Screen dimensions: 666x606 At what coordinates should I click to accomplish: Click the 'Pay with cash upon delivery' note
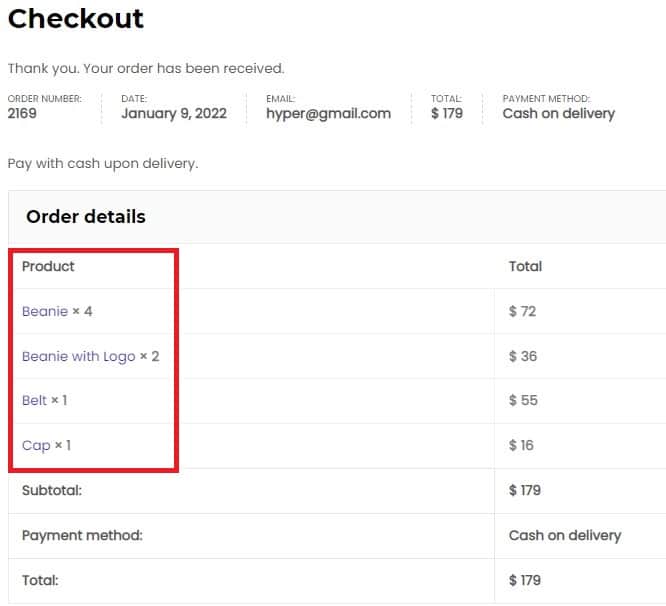(x=103, y=163)
